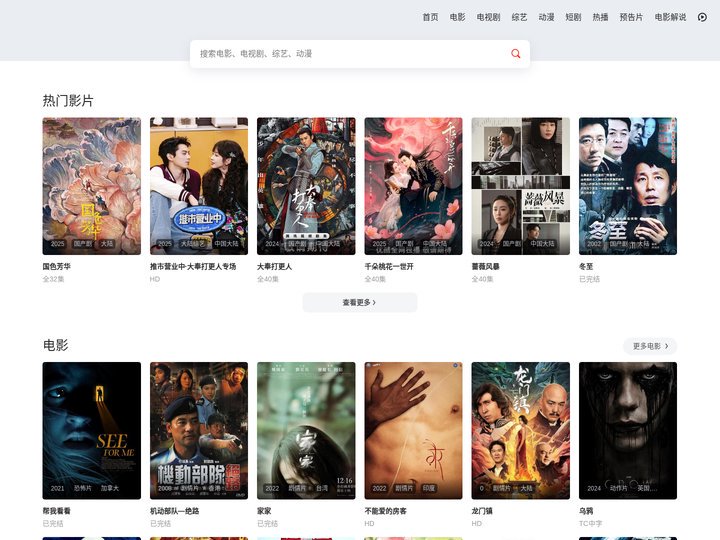Click the title text 蔷薇风暴
This screenshot has height=540, width=720.
point(485,266)
